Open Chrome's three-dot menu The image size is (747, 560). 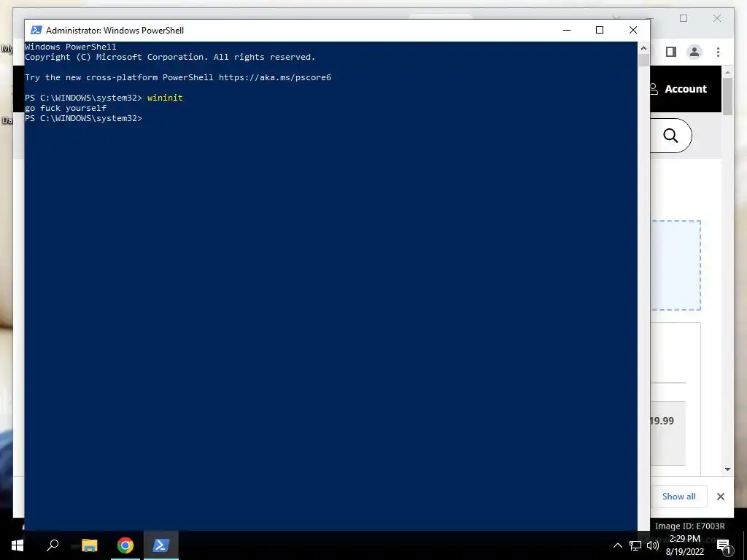(x=718, y=52)
